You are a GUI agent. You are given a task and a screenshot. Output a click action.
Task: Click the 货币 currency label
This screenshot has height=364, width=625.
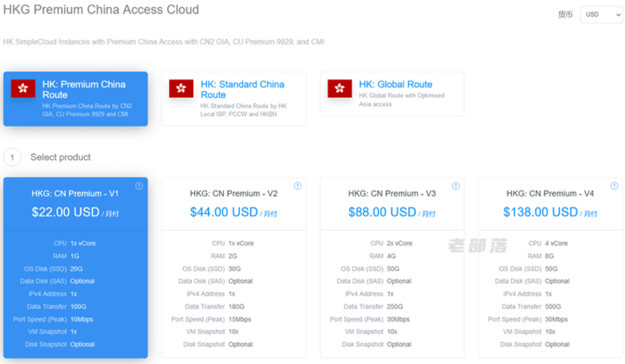pos(565,15)
